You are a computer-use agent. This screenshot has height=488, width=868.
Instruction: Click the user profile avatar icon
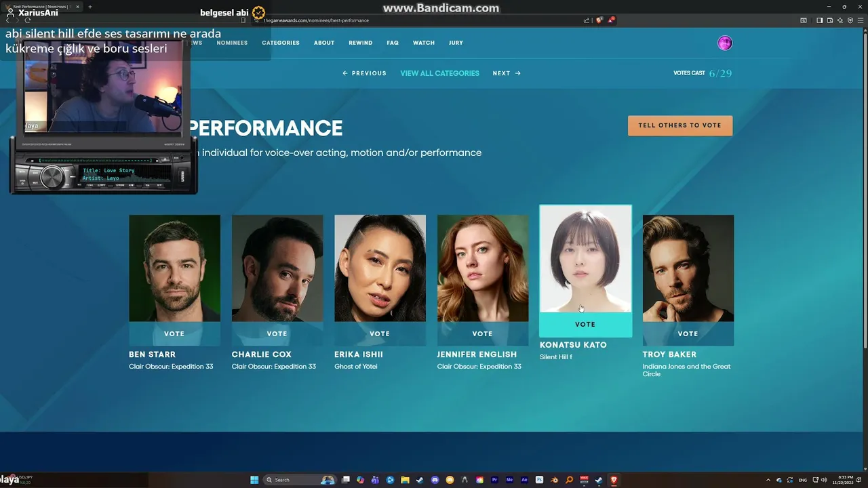click(x=725, y=43)
